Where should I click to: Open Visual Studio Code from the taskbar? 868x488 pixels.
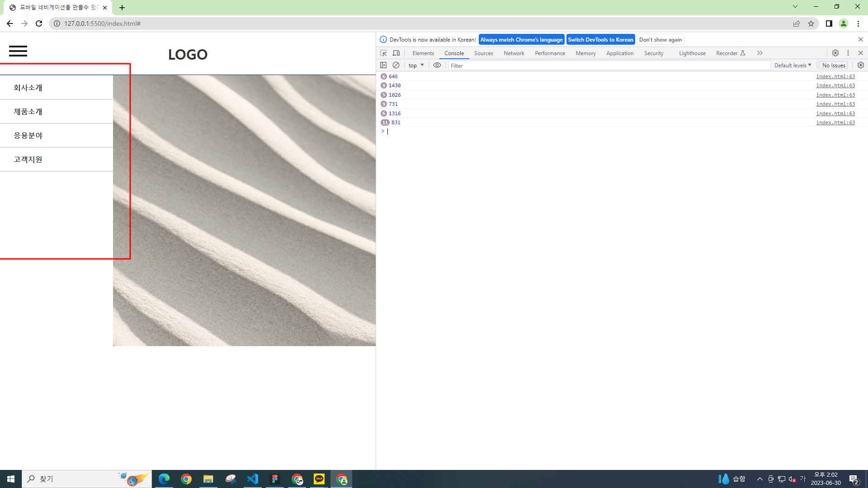click(x=253, y=479)
